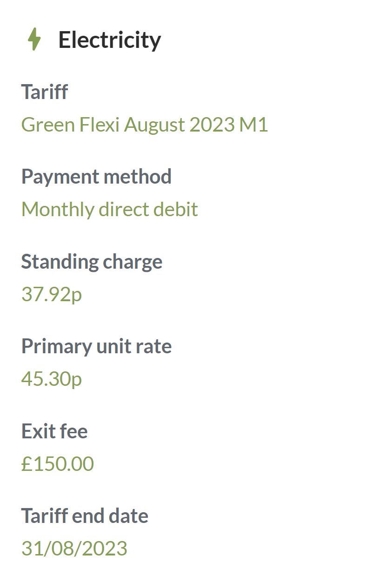Select the 31/08/2023 end date value

(74, 548)
